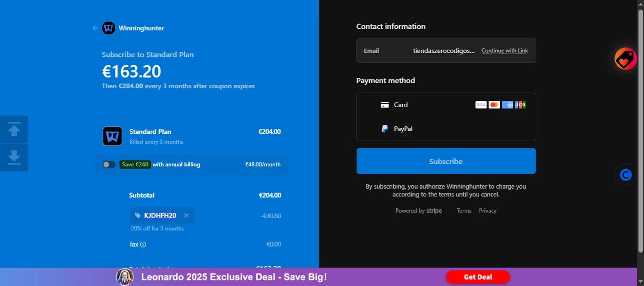Viewport: 644px width, 286px height.
Task: Remove the KJDHFH20 coupon code
Action: (186, 216)
